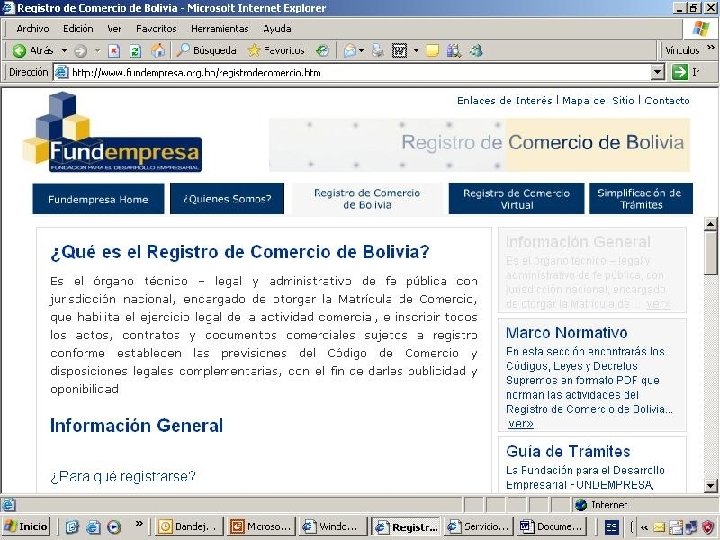
Task: Expand the Vínculos links chevron
Action: (x=711, y=48)
